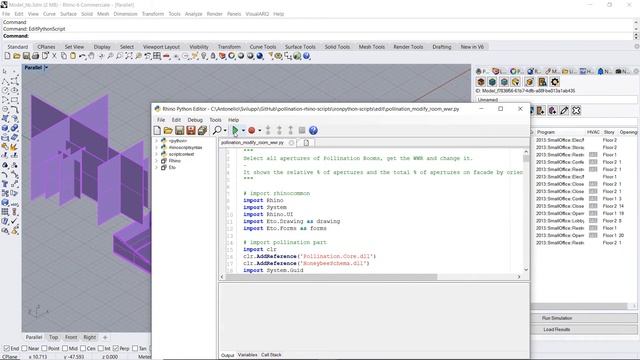Click Rhino blue rendered sphere icon

click(x=260, y=56)
